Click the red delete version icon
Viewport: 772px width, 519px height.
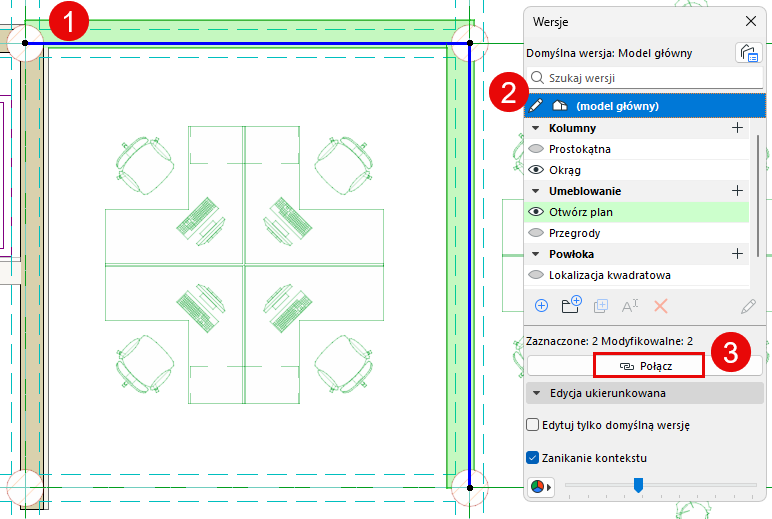pyautogui.click(x=661, y=306)
